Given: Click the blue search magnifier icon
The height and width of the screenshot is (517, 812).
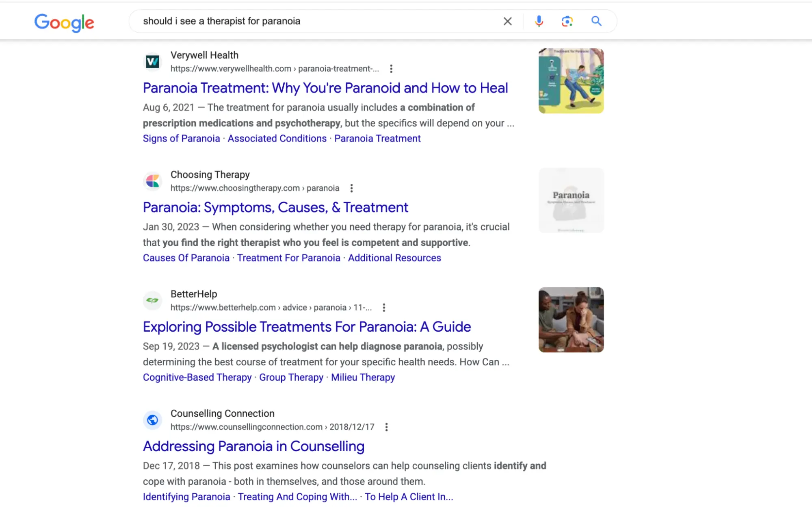Looking at the screenshot, I should click(596, 21).
